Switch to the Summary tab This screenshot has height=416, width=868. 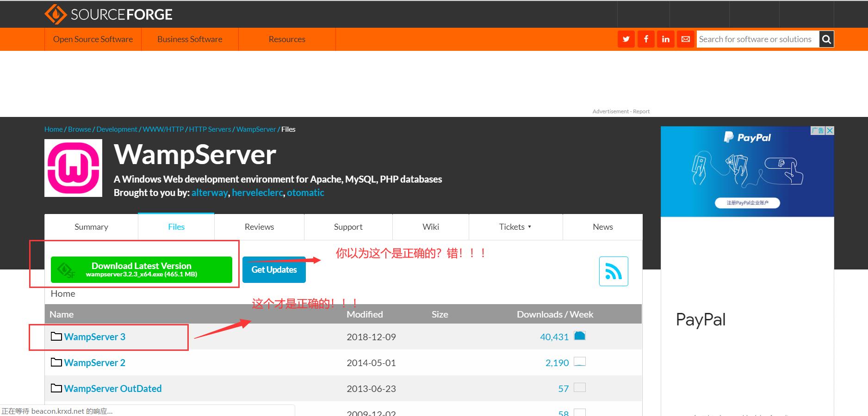tap(91, 227)
